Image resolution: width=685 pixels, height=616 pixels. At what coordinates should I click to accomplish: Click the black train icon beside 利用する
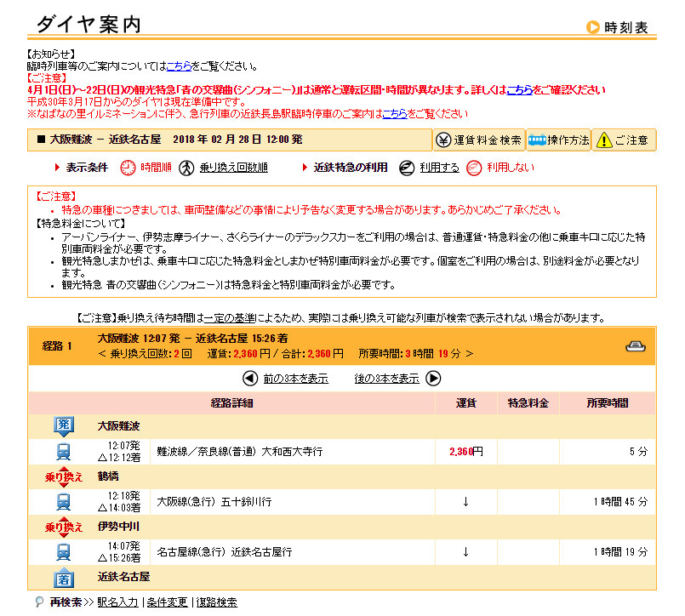tap(407, 168)
